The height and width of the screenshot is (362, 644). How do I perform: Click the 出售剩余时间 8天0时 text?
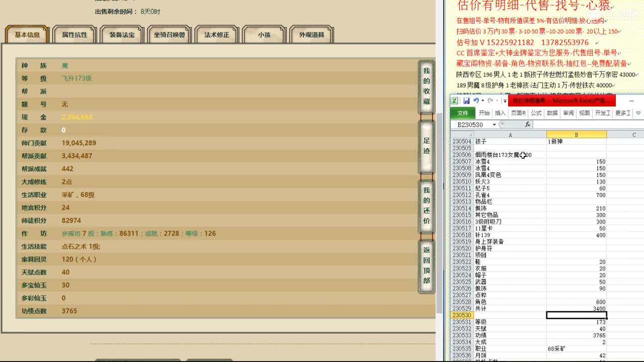click(x=128, y=12)
